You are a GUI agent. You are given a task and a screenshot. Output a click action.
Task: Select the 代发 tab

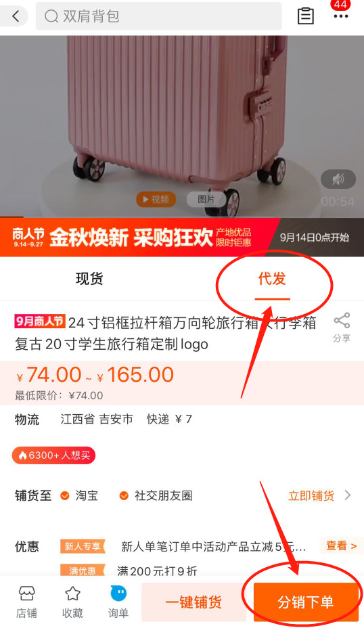[272, 278]
